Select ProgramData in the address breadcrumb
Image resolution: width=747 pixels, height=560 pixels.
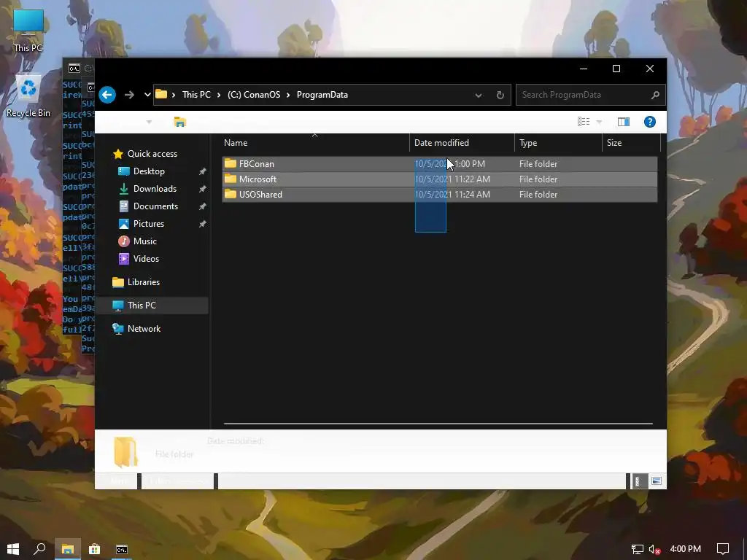(x=322, y=95)
